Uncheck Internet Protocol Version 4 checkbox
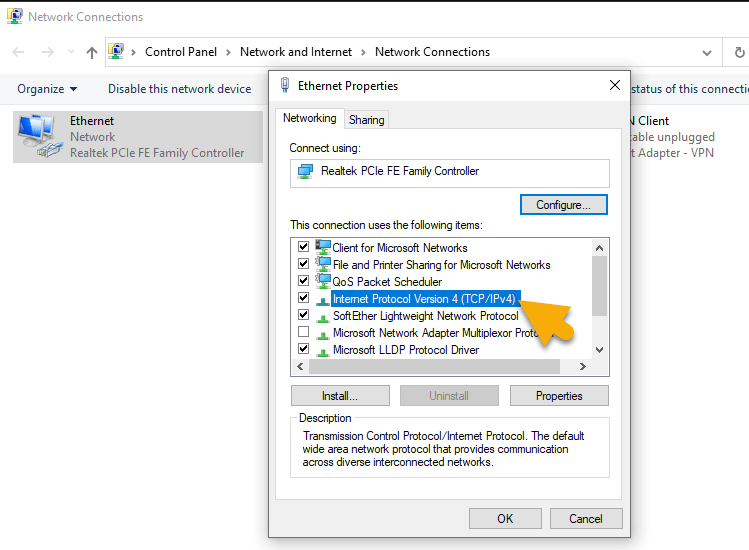749x550 pixels. [304, 298]
